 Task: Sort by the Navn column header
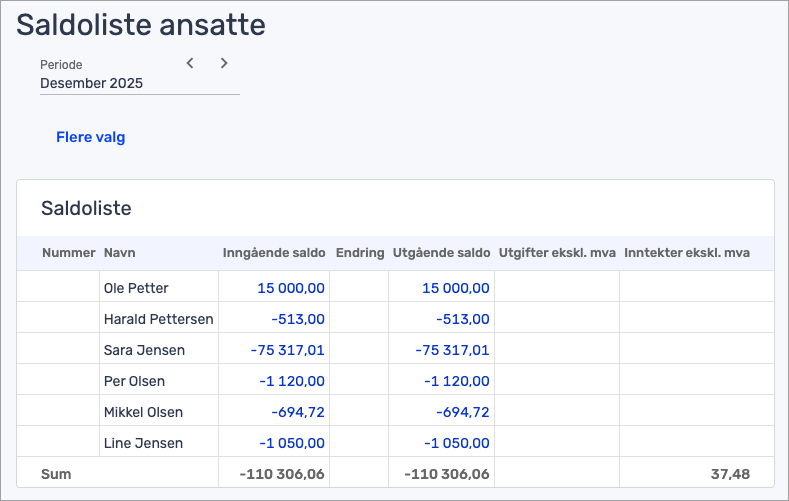(119, 253)
